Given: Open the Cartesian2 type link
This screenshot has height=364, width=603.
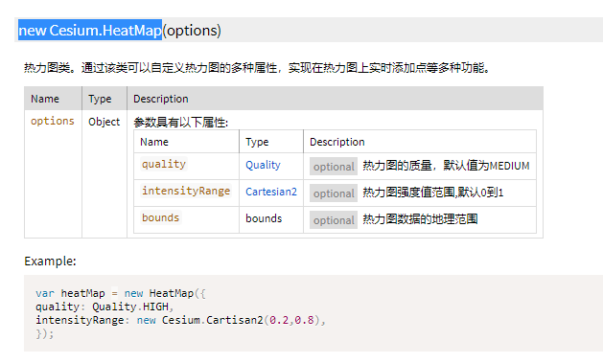Looking at the screenshot, I should [271, 192].
